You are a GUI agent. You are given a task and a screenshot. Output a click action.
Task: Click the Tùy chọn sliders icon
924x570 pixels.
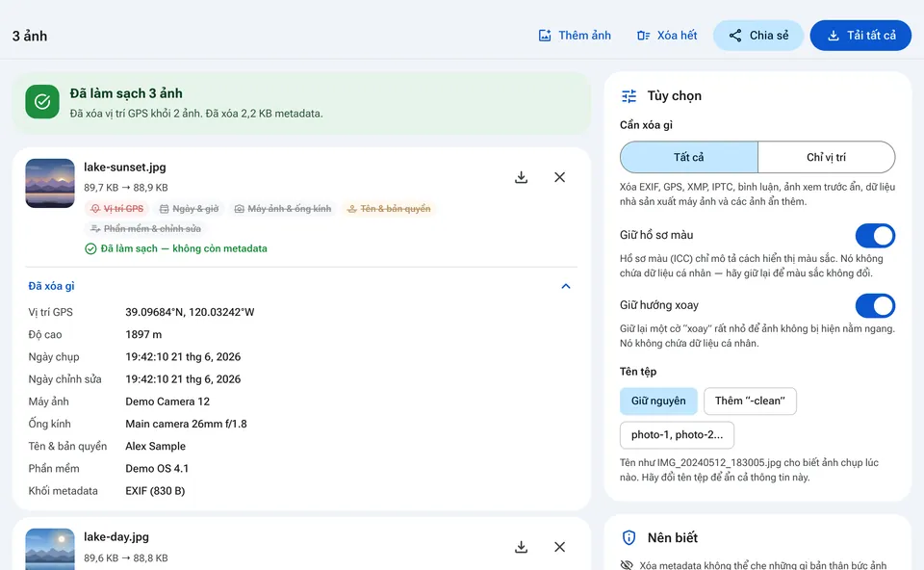click(x=629, y=96)
